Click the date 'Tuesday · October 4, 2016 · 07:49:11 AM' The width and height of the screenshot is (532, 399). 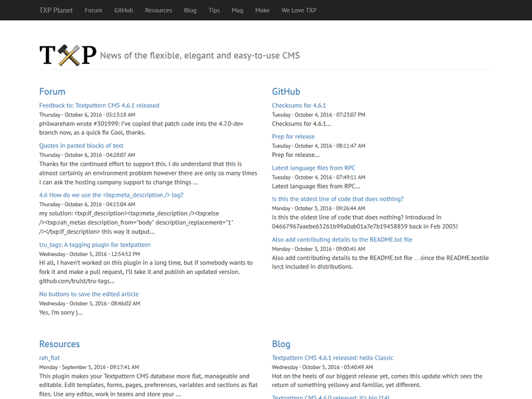point(319,177)
